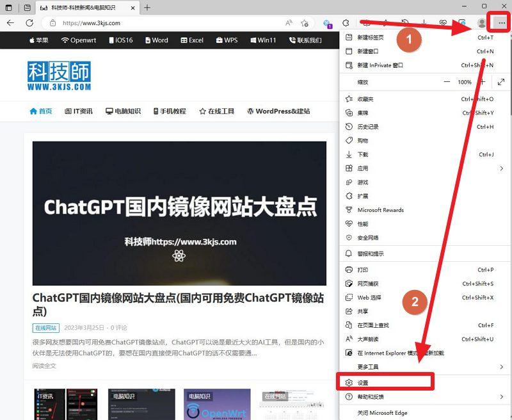
Task: Choose 安全网络 menu entry
Action: tap(424, 238)
